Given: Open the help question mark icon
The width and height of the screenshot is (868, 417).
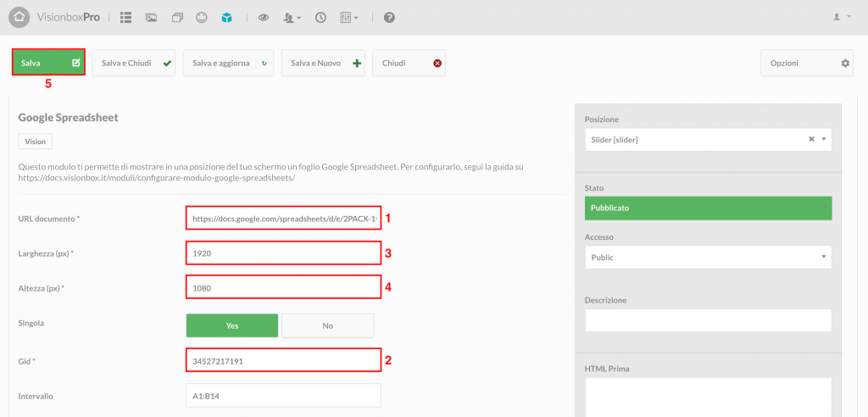Looking at the screenshot, I should point(389,18).
